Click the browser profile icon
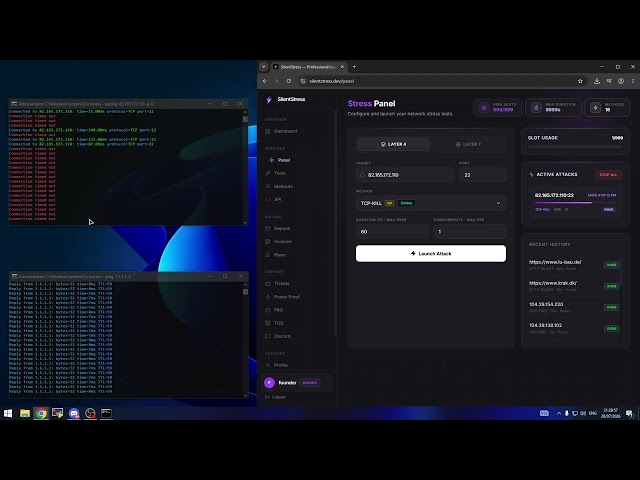The height and width of the screenshot is (480, 640). (621, 81)
